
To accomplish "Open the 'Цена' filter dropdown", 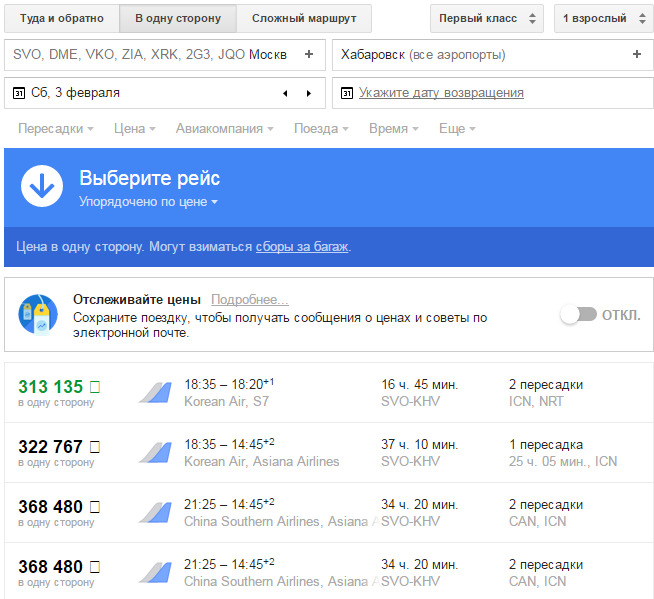I will [135, 128].
